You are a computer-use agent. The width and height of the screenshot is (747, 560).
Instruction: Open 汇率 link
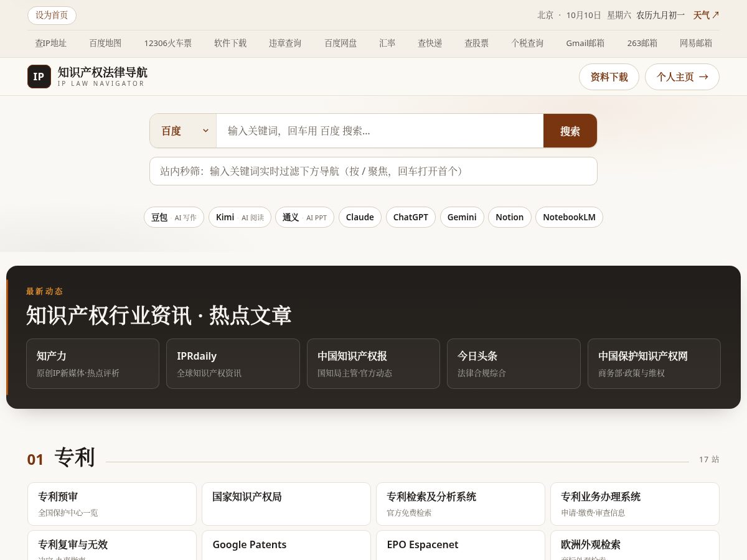tap(387, 43)
